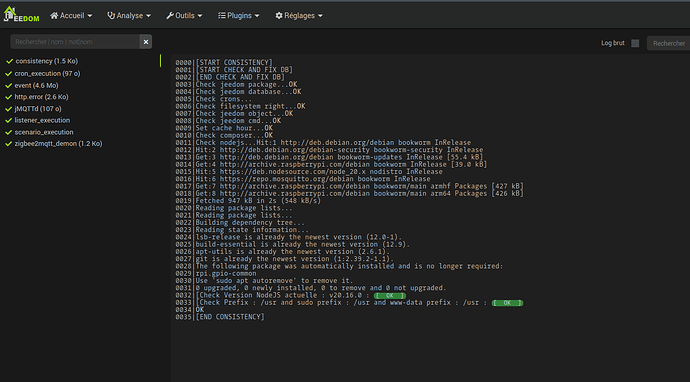690x382 pixels.
Task: Toggle the Log brut checkbox
Action: (635, 43)
